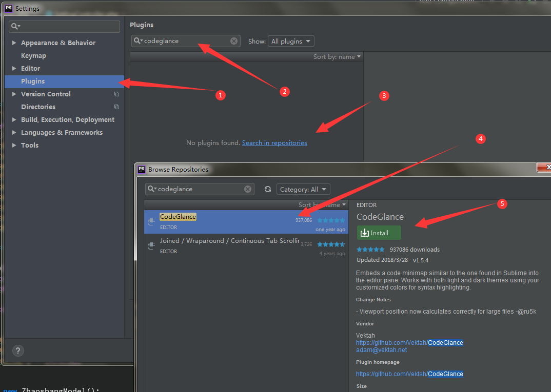Click the 3,726 download count

coord(306,244)
